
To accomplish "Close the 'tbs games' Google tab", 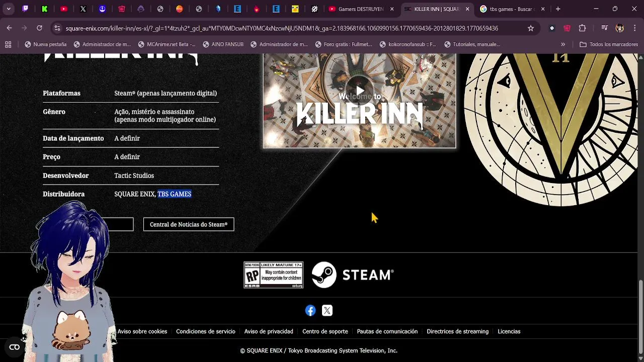I will pyautogui.click(x=543, y=9).
